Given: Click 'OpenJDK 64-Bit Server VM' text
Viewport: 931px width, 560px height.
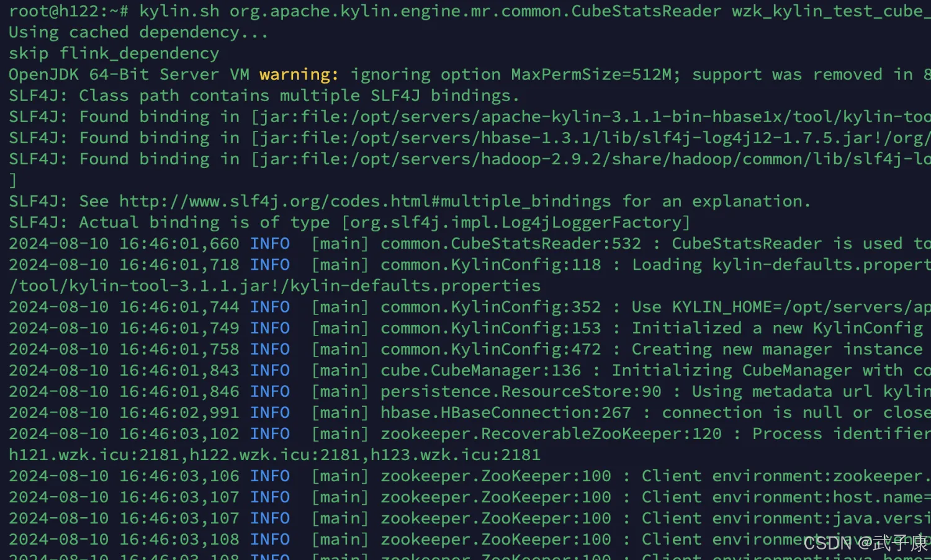Looking at the screenshot, I should (129, 74).
